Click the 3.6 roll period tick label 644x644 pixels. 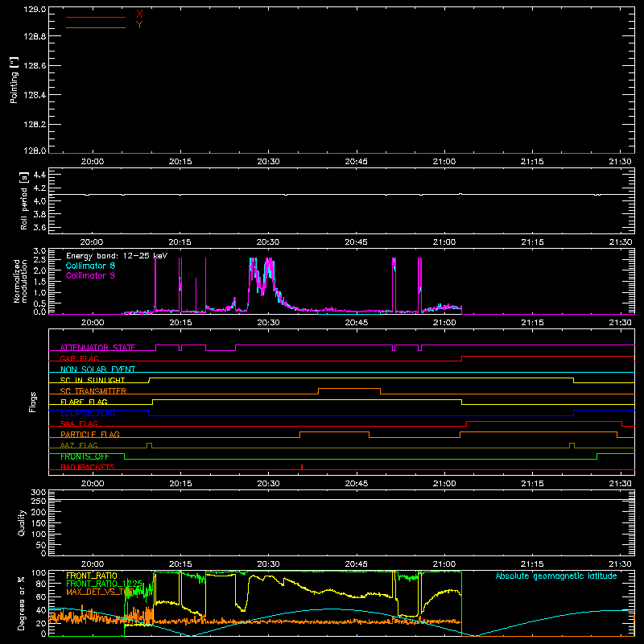tap(39, 227)
